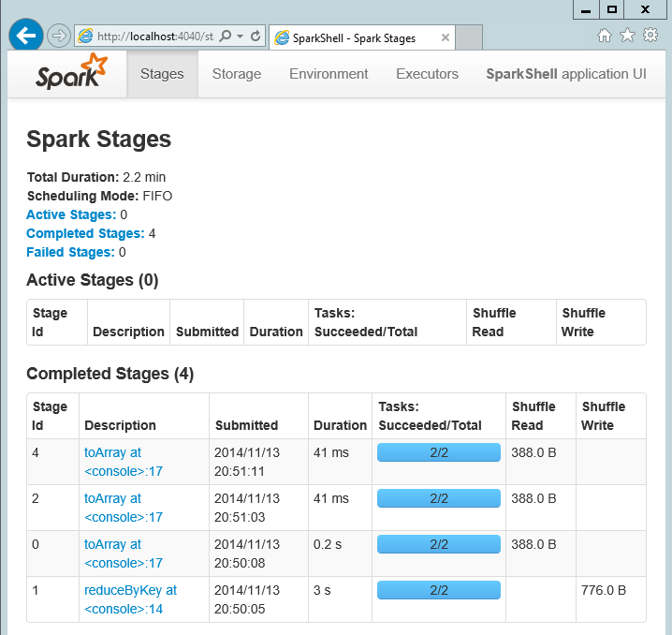
Task: Open a new blank browser tab
Action: click(469, 38)
